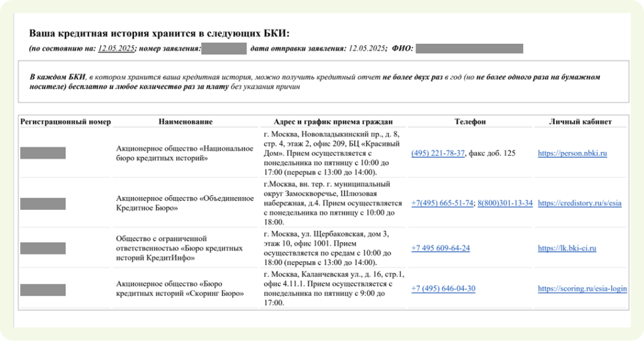
Task: Click the redacted registration number in the КредитИнфо row
Action: coord(43,248)
